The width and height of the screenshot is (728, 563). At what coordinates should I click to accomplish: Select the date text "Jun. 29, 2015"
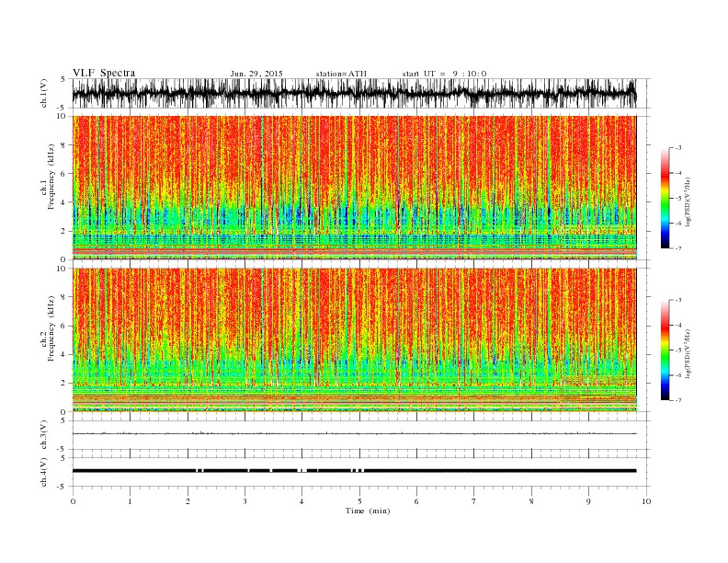tap(256, 74)
